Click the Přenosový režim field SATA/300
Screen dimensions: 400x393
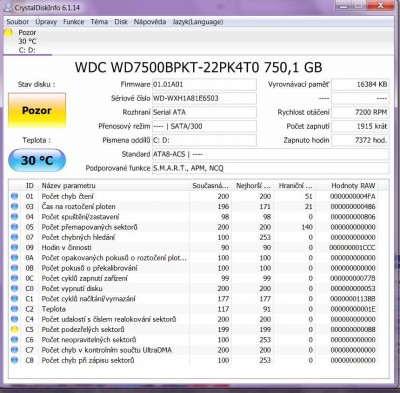(x=204, y=126)
